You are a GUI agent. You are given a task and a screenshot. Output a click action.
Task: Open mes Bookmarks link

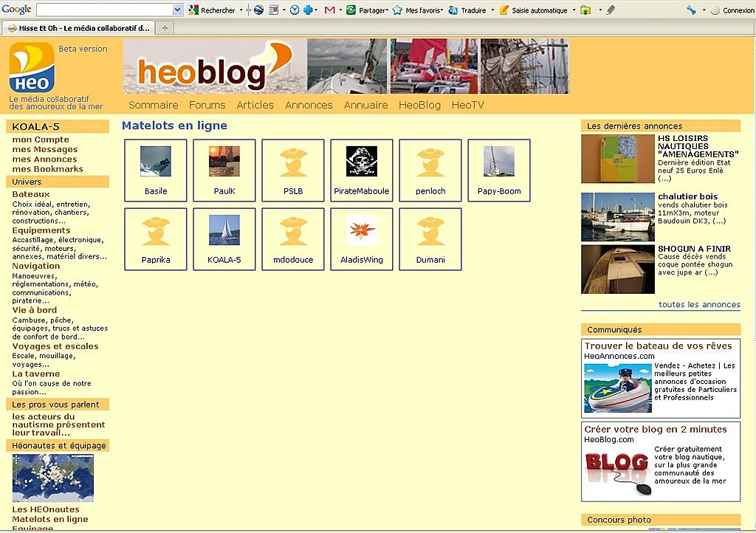click(x=48, y=169)
